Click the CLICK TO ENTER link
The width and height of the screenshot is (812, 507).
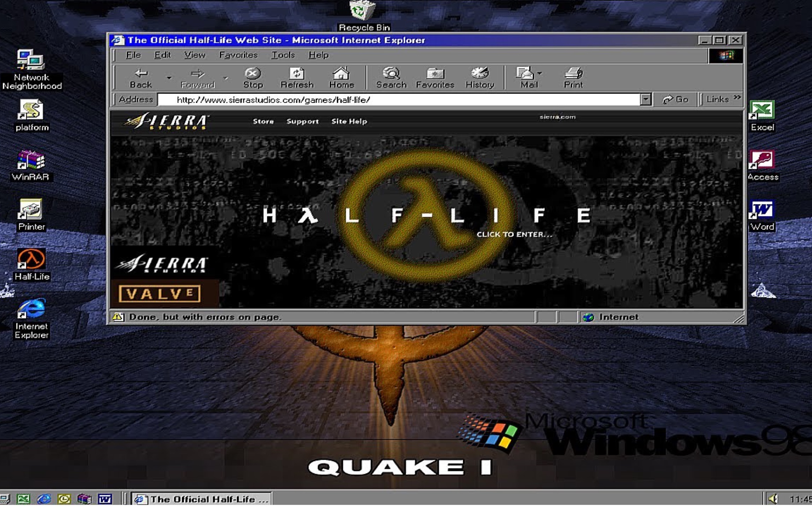point(514,235)
